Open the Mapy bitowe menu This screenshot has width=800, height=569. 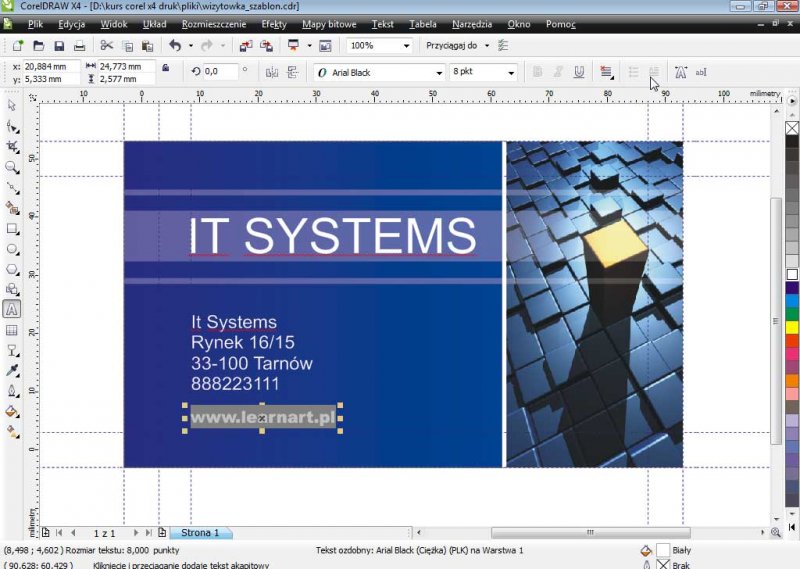[x=328, y=23]
